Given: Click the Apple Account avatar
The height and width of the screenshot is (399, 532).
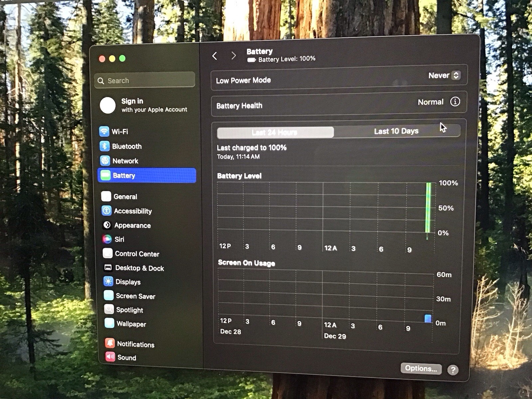Looking at the screenshot, I should coord(108,105).
